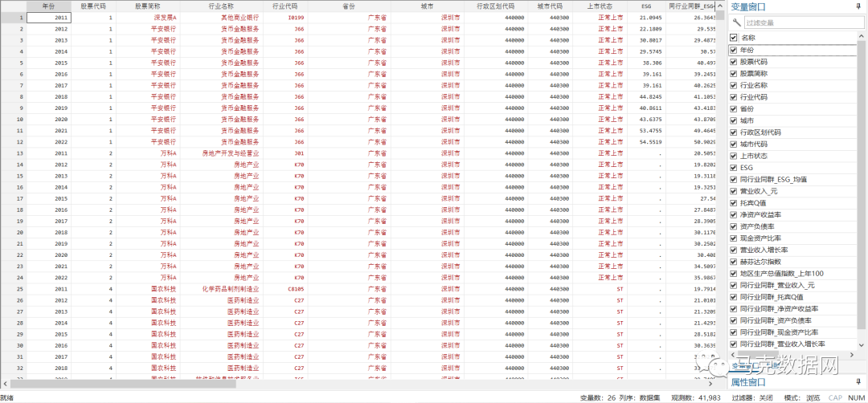Toggle the 资产负债率 variable checkbox

coord(734,226)
